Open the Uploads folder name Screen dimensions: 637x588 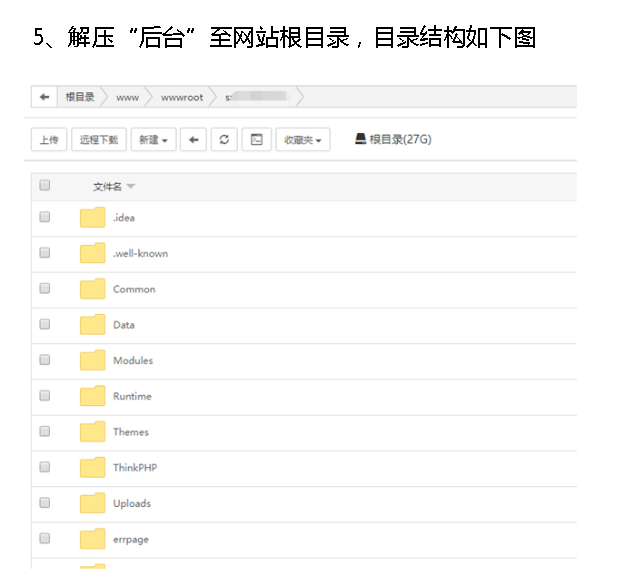(132, 503)
